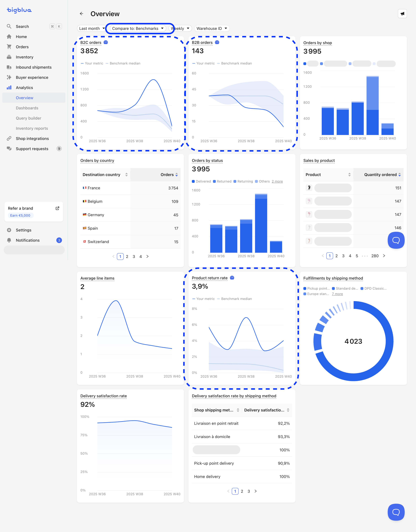This screenshot has height=532, width=416.
Task: Open the external link icon on Refer a brand
Action: 57,208
